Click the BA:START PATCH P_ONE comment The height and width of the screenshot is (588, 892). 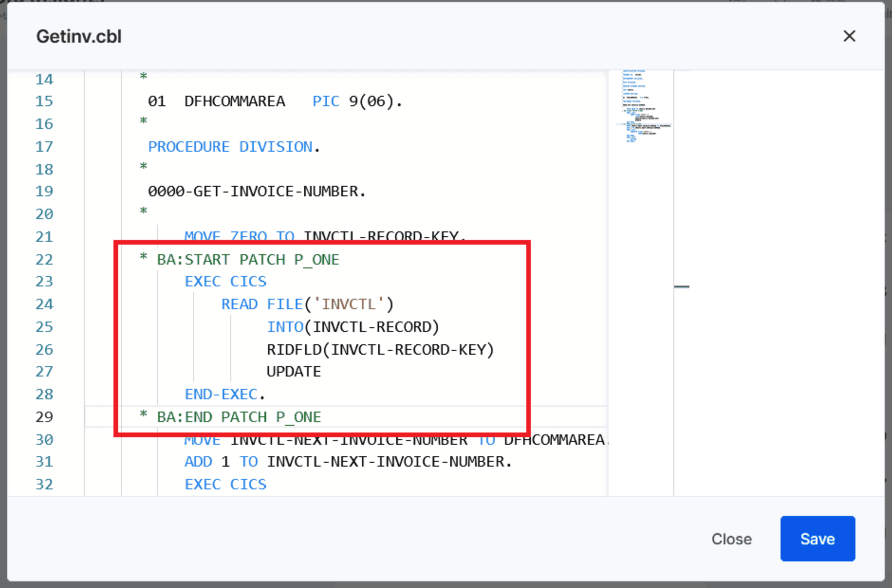tap(248, 259)
